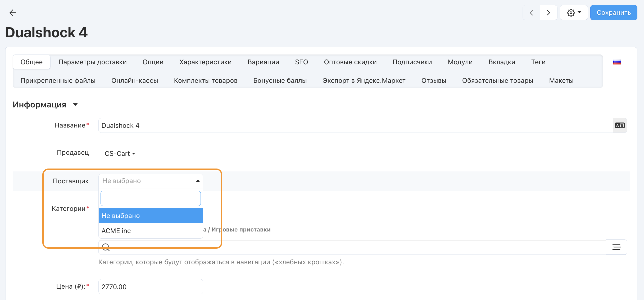Click into the price input field
This screenshot has height=300, width=644.
pos(151,287)
